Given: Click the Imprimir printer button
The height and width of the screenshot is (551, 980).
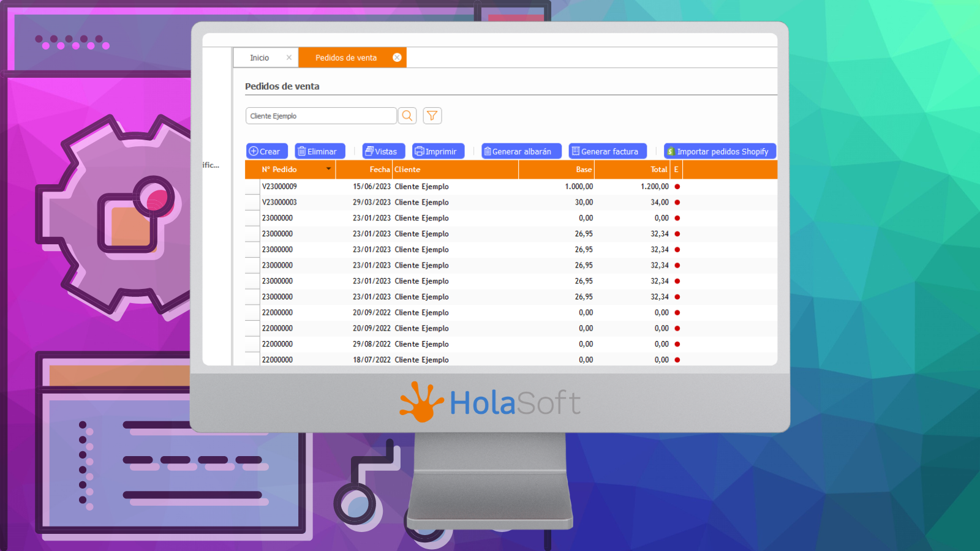Looking at the screenshot, I should [x=438, y=151].
